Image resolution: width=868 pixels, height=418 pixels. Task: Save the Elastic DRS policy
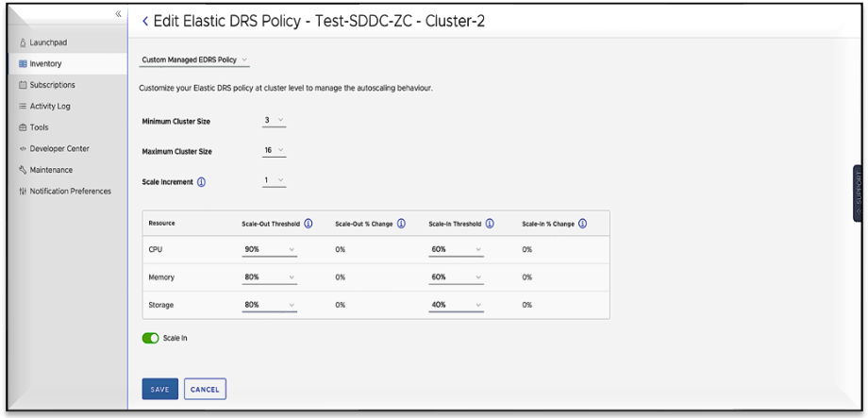tap(159, 389)
